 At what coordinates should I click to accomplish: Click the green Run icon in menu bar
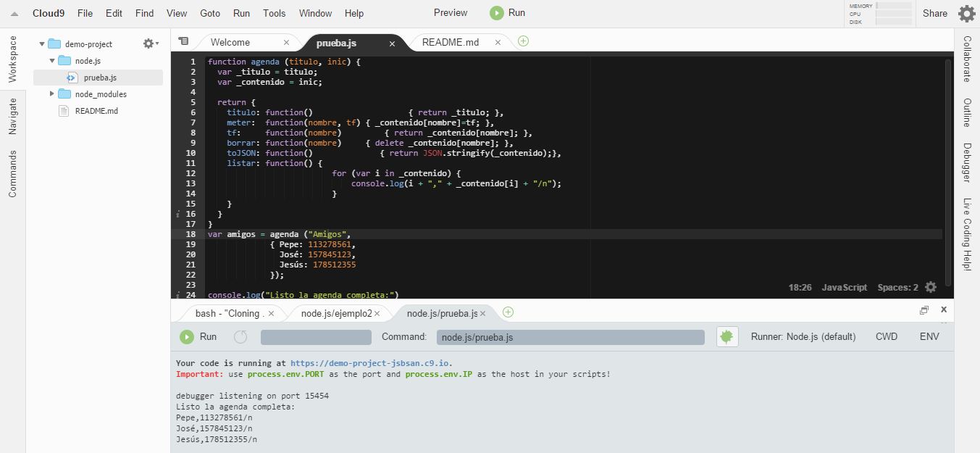coord(496,13)
